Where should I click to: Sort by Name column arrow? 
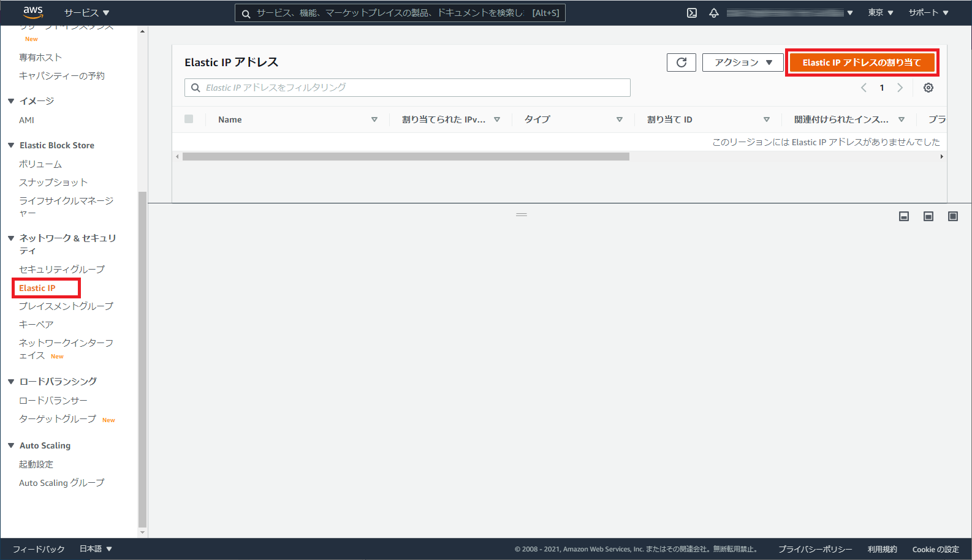coord(374,119)
